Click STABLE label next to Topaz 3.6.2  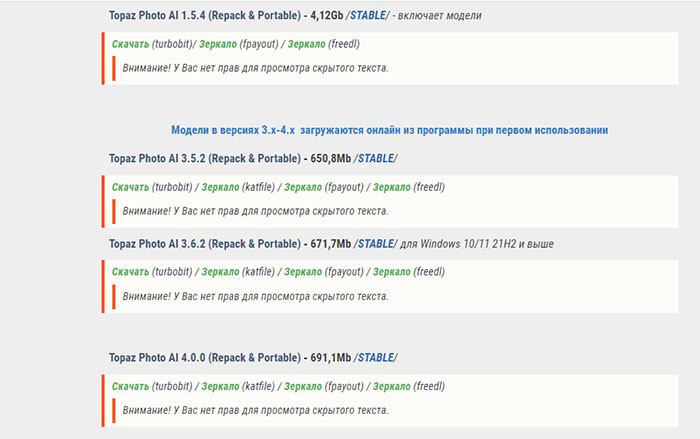376,243
